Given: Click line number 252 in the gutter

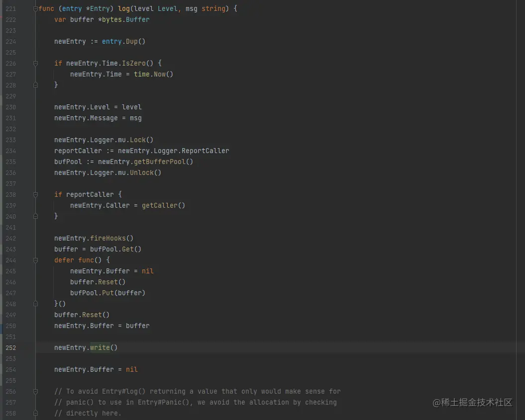Looking at the screenshot, I should click(11, 348).
